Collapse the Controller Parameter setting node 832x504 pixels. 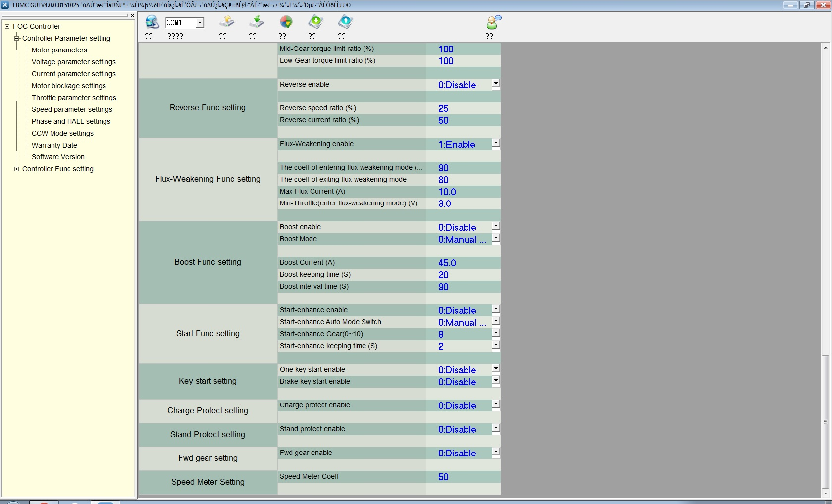tap(17, 38)
